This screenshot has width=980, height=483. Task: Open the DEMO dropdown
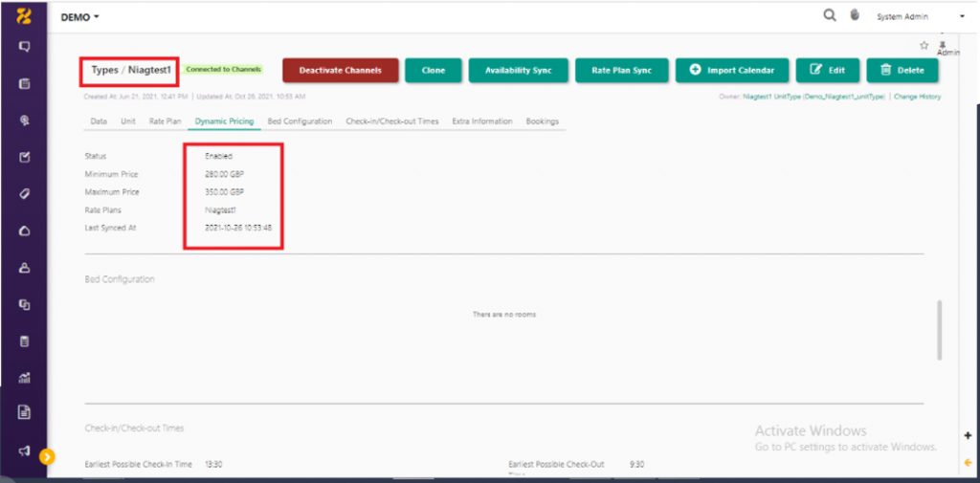80,17
